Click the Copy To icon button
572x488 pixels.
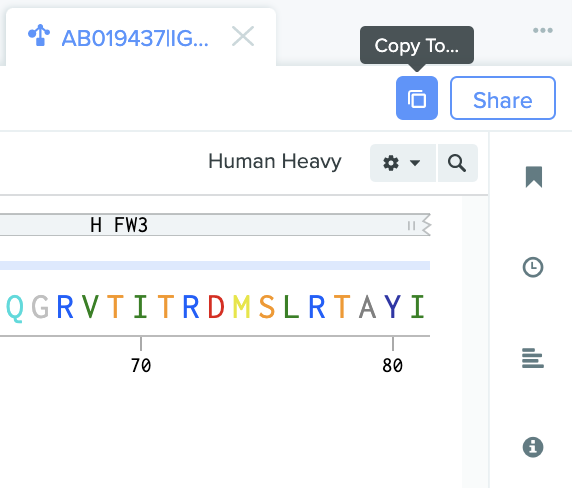(x=417, y=98)
